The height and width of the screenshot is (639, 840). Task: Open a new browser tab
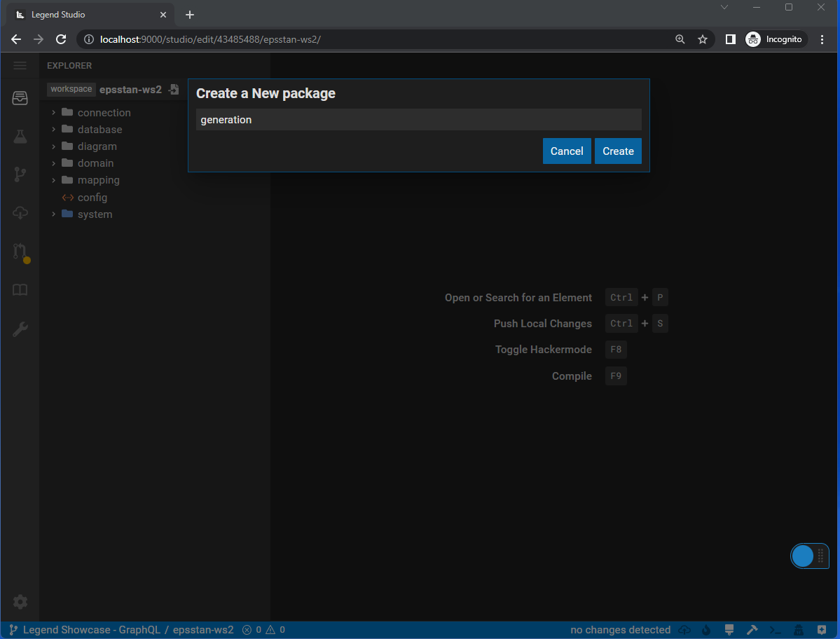(190, 15)
